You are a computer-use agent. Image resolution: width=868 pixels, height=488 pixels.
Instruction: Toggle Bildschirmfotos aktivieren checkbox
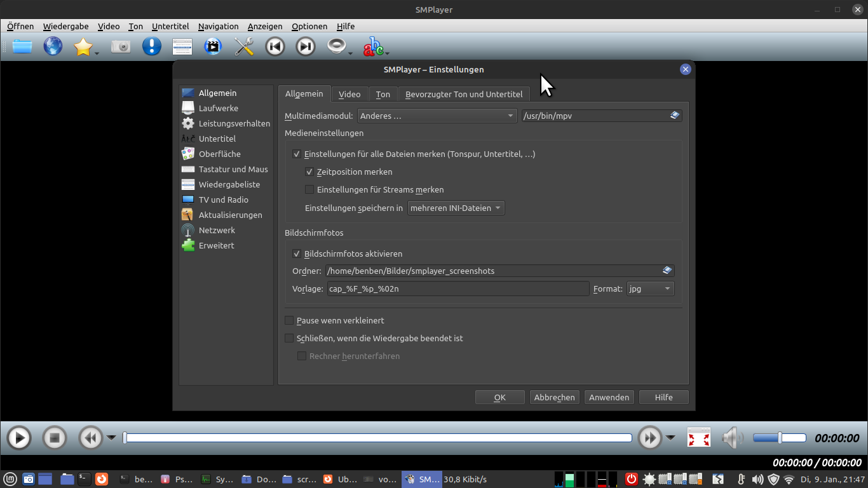click(x=297, y=254)
